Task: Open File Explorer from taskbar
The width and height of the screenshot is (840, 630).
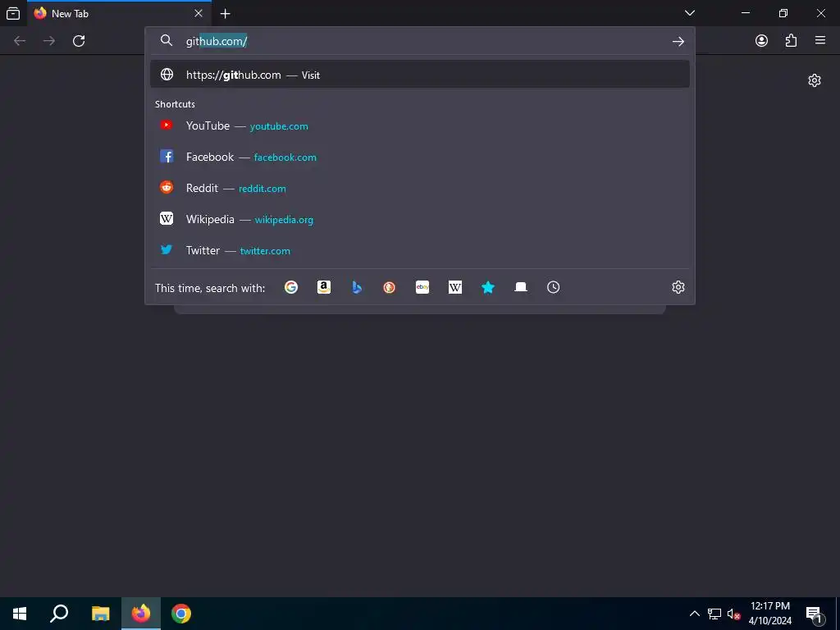Action: point(100,614)
